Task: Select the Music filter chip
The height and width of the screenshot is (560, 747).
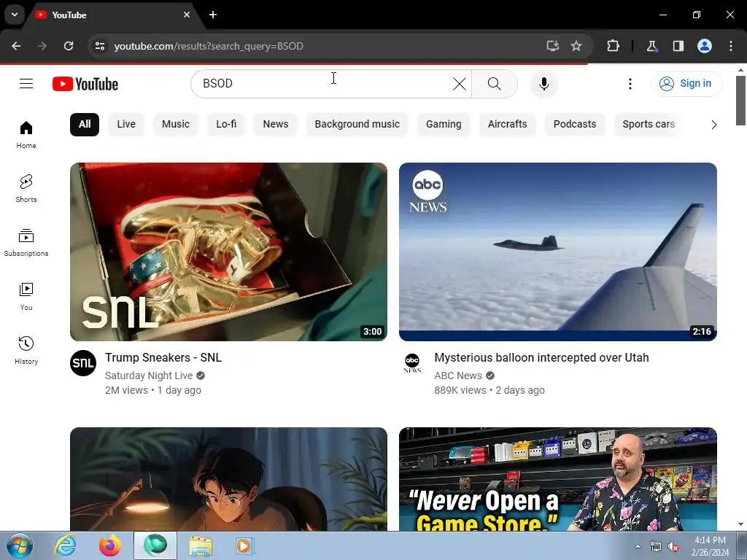Action: coord(176,125)
